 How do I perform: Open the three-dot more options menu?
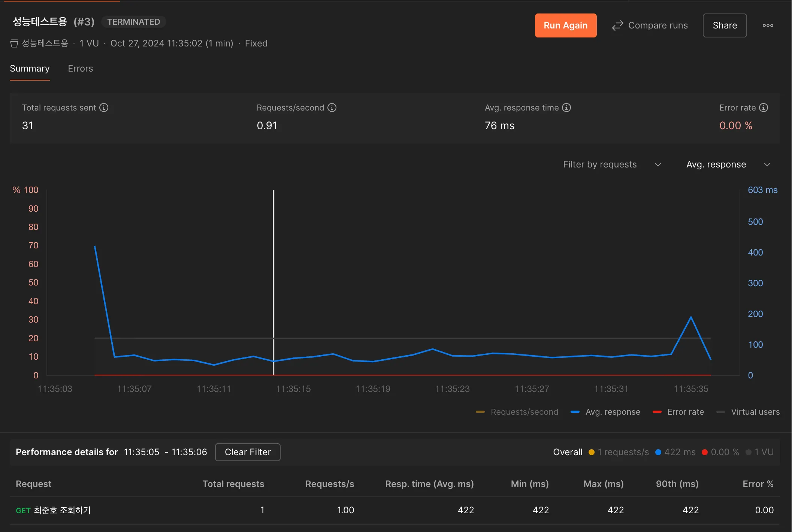point(768,25)
